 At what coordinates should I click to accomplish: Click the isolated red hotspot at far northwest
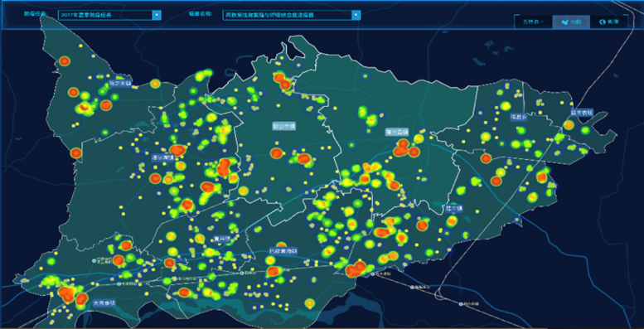click(x=65, y=61)
